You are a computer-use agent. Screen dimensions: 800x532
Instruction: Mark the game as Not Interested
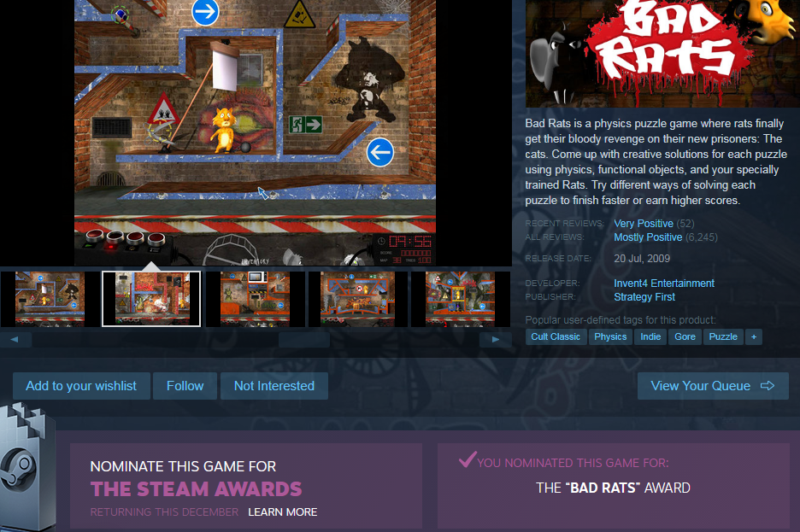click(x=274, y=386)
